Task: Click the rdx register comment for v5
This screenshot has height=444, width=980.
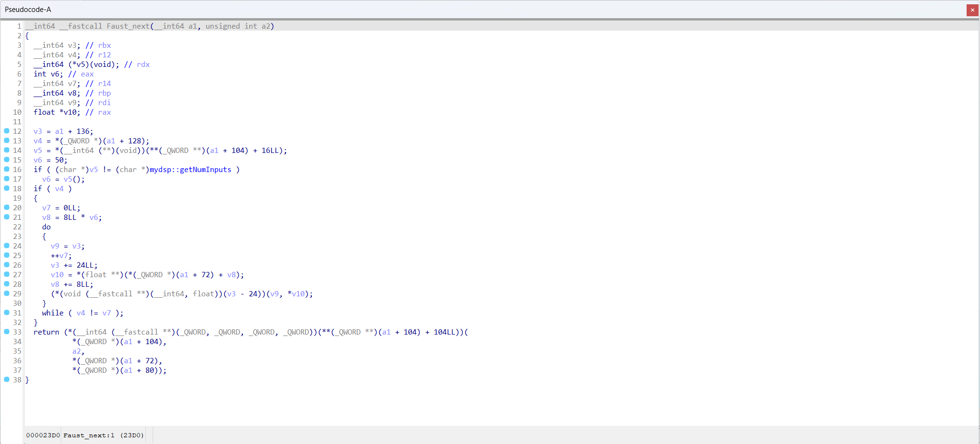Action: tap(143, 65)
